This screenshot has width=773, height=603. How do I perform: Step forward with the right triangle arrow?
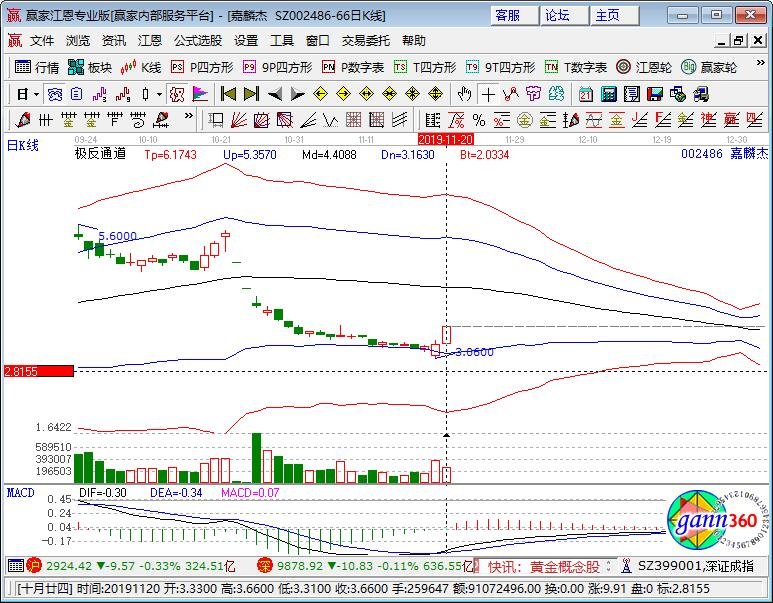[x=297, y=94]
